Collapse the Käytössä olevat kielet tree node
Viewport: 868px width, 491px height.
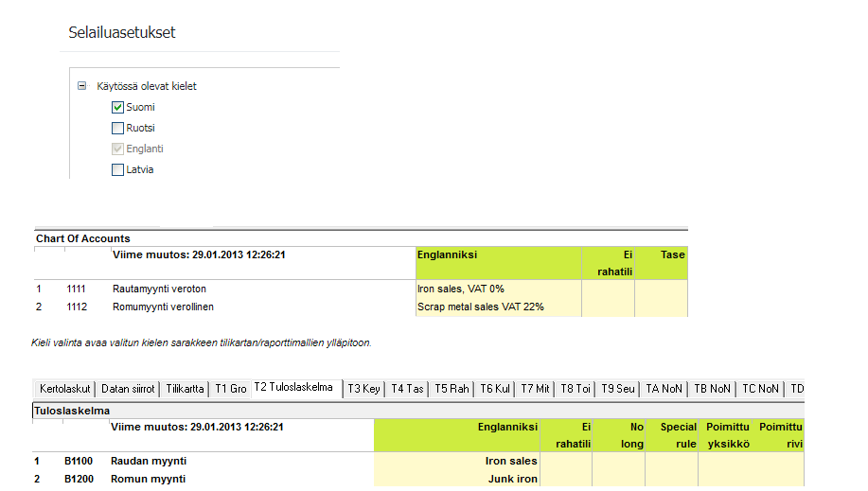[x=82, y=86]
